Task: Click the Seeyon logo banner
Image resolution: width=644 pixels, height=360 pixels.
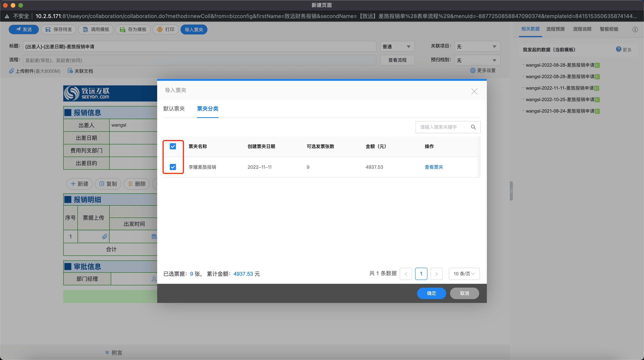Action: pyautogui.click(x=110, y=93)
